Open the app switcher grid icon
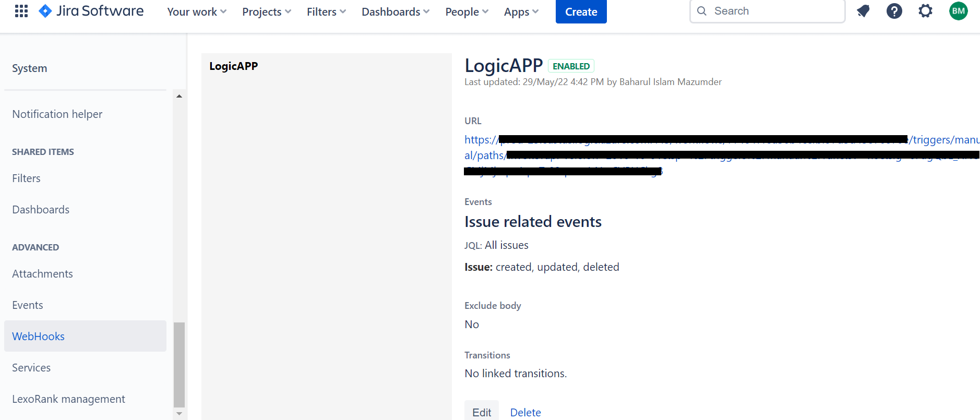Screen dimensions: 980x420 (x=21, y=11)
